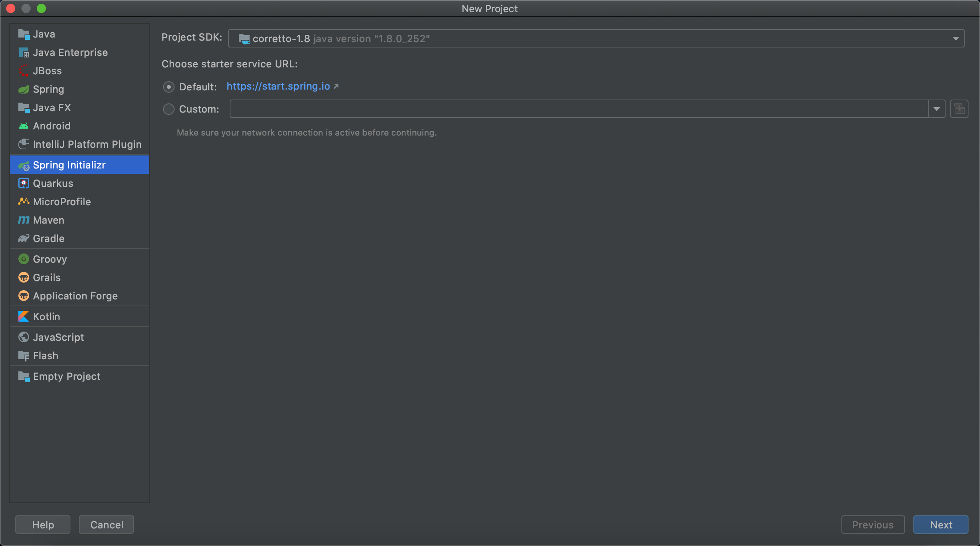Click the Java FX label
Viewport: 980px width, 546px height.
[x=52, y=108]
